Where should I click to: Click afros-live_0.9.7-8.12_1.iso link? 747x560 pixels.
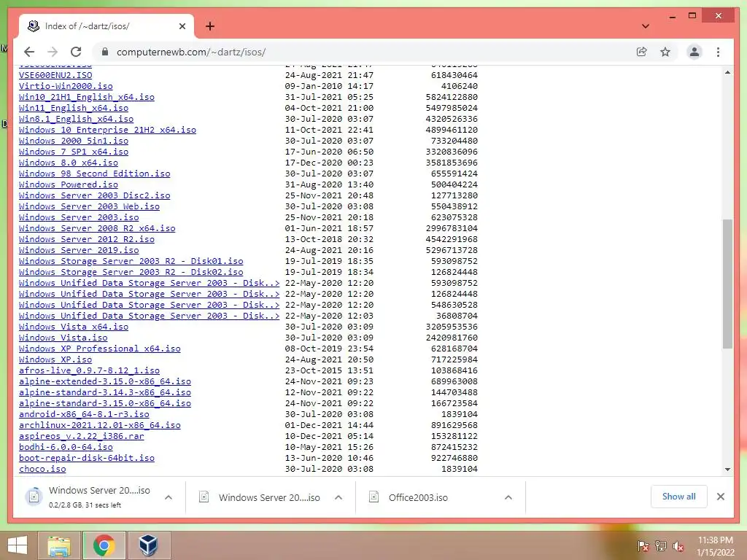click(x=90, y=371)
